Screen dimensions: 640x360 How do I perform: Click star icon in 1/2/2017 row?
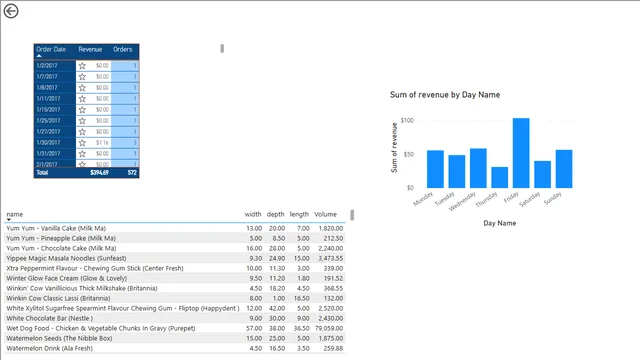coord(82,66)
